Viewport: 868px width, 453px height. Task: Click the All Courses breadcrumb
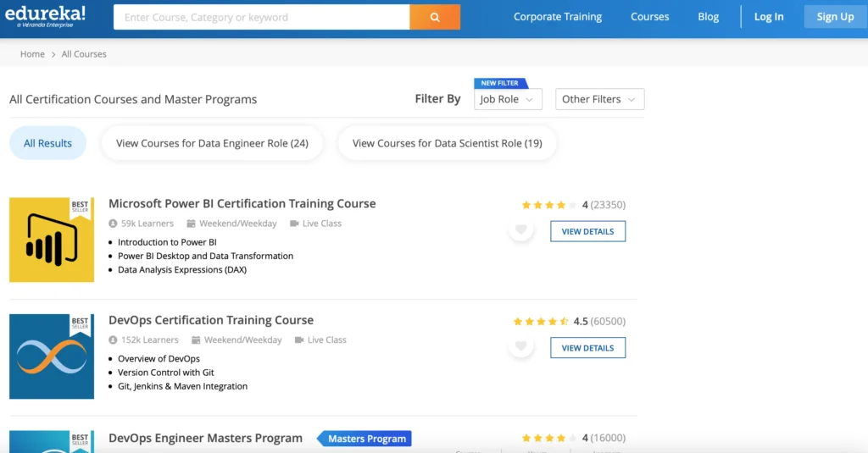coord(84,53)
